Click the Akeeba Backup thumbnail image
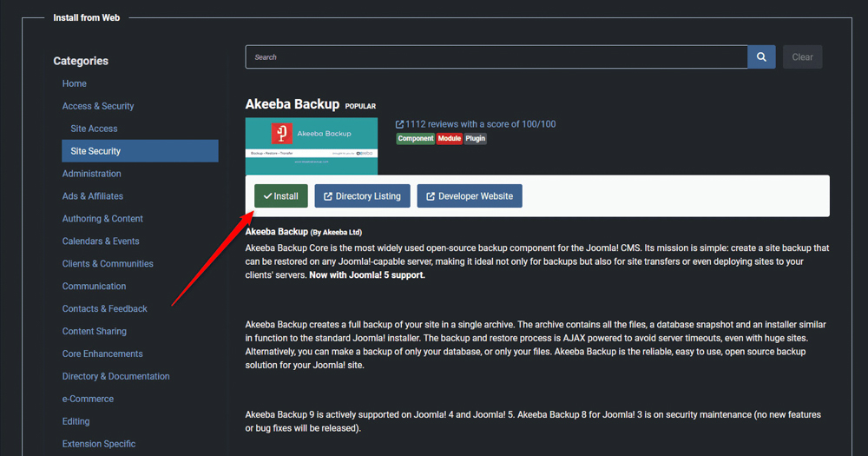 (x=312, y=146)
